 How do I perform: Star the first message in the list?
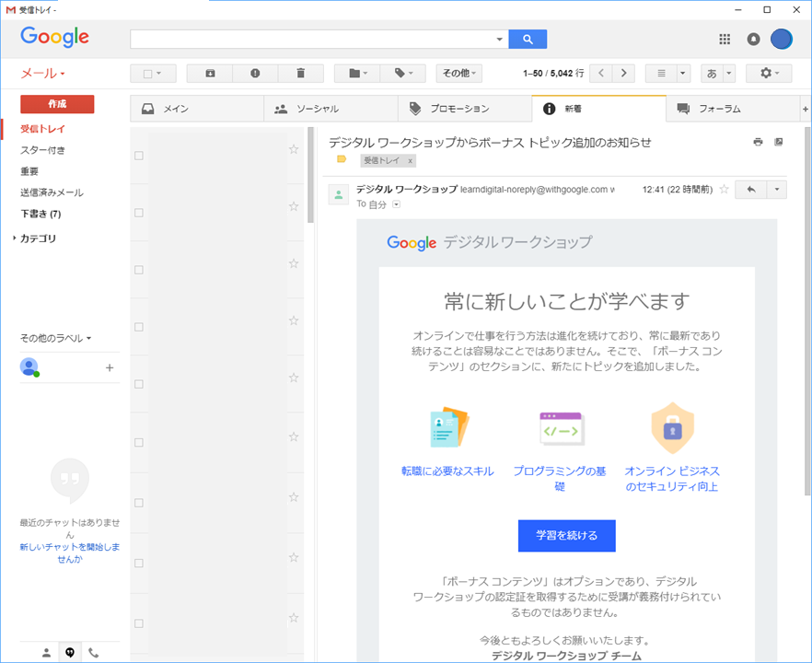point(294,149)
